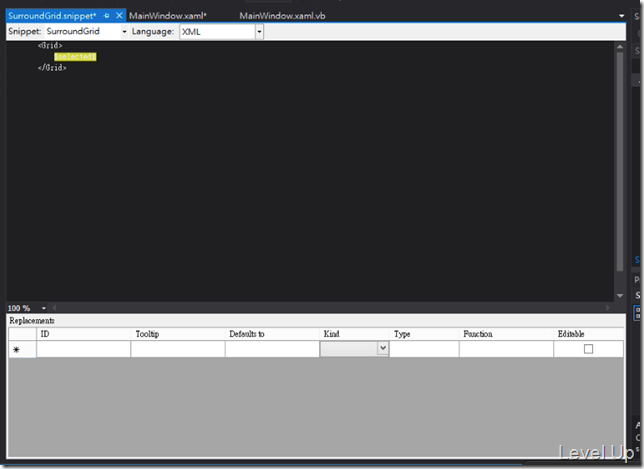Click the Snippet name field SurroundGrid

pos(82,31)
